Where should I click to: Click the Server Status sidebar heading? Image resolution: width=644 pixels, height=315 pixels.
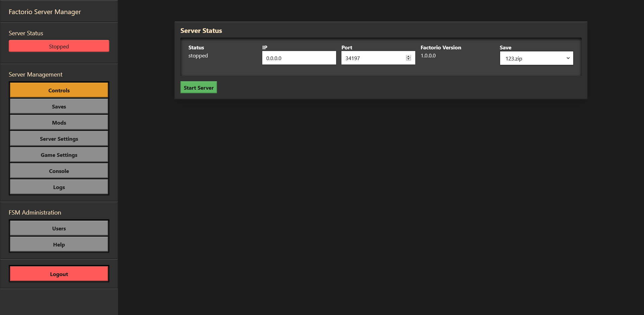point(26,33)
